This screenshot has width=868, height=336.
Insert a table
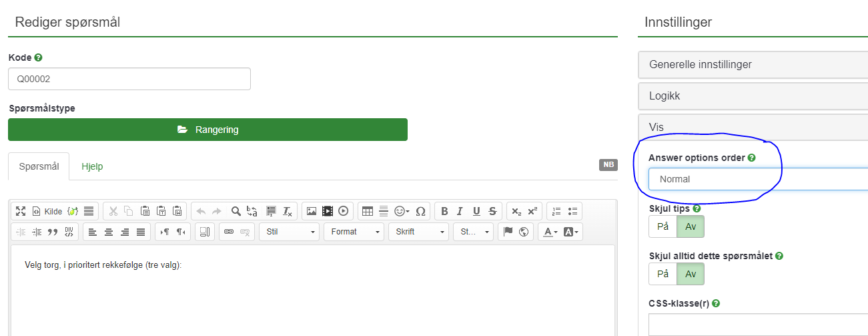[368, 211]
